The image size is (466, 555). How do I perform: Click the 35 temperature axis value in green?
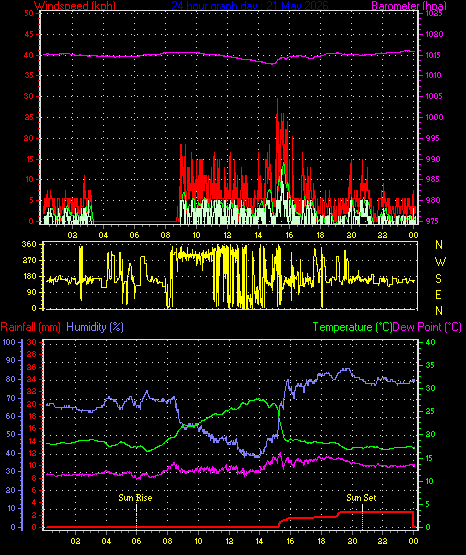click(x=430, y=365)
